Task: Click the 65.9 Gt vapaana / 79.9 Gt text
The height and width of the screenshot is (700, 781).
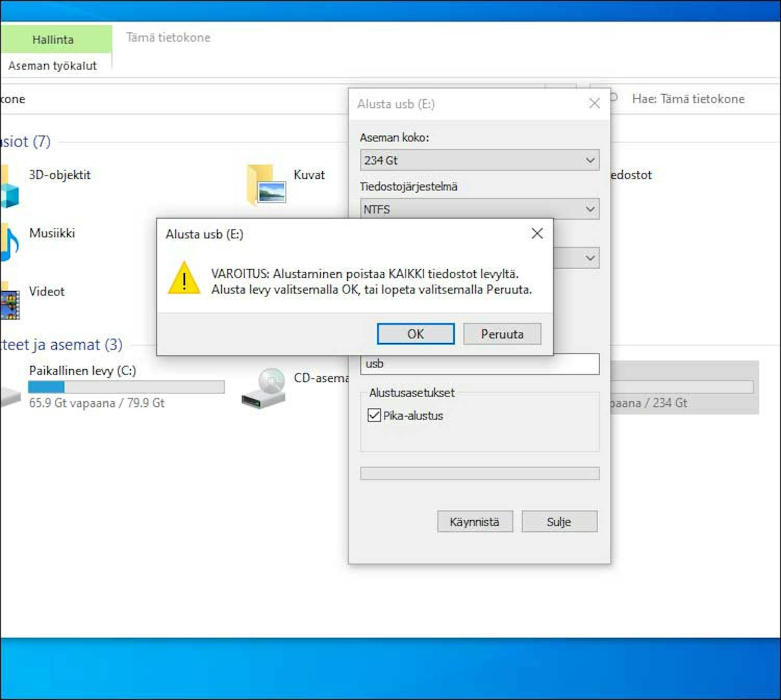Action: pyautogui.click(x=97, y=403)
